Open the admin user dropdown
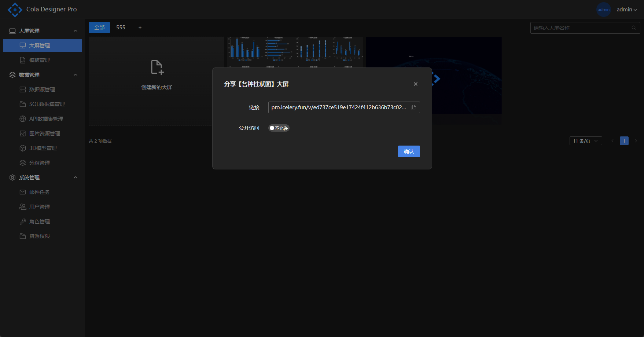 pos(626,10)
